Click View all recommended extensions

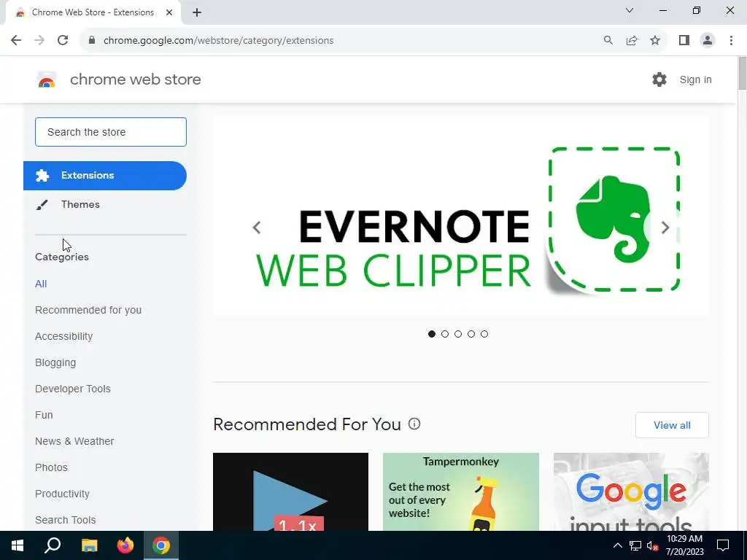672,425
